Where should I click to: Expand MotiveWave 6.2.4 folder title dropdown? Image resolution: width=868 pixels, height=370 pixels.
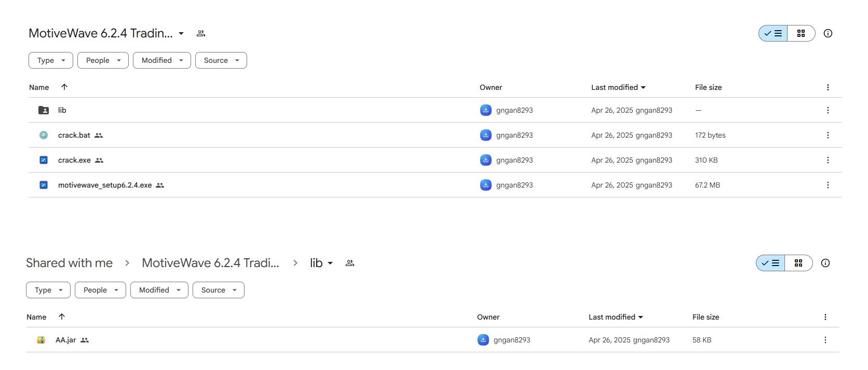[x=181, y=33]
